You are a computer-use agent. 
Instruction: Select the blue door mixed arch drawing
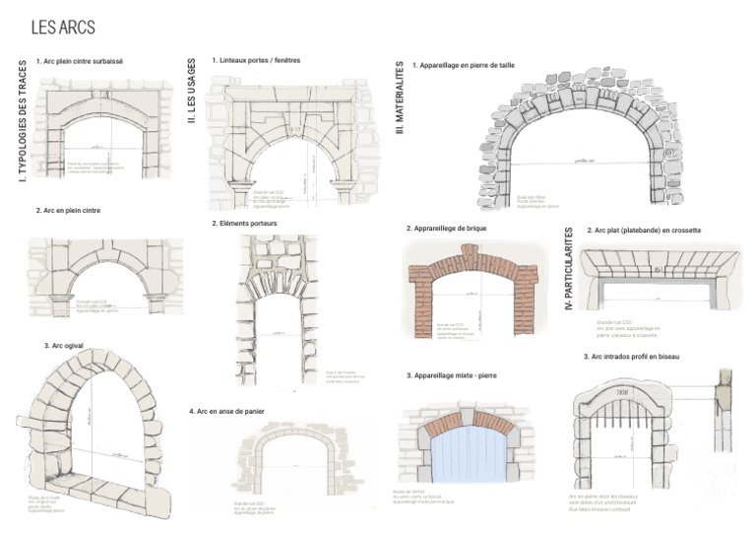[467, 443]
